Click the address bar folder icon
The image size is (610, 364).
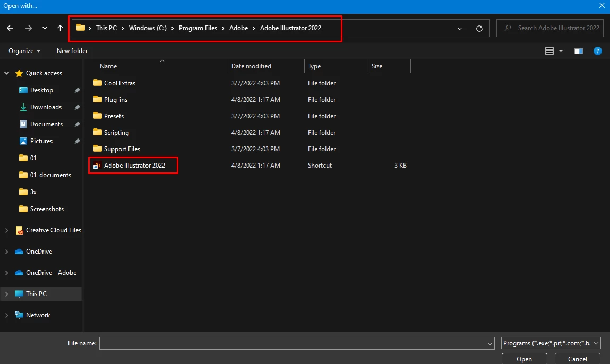coord(81,28)
